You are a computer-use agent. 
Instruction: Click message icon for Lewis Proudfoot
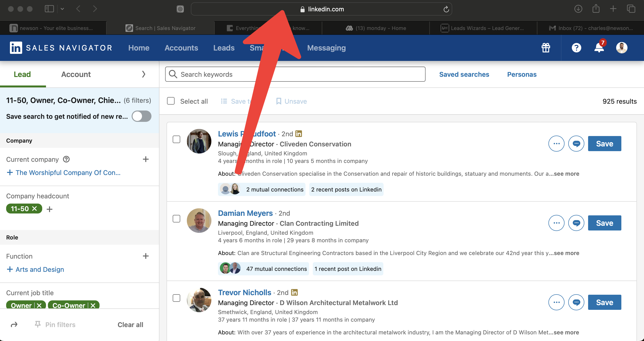click(576, 144)
